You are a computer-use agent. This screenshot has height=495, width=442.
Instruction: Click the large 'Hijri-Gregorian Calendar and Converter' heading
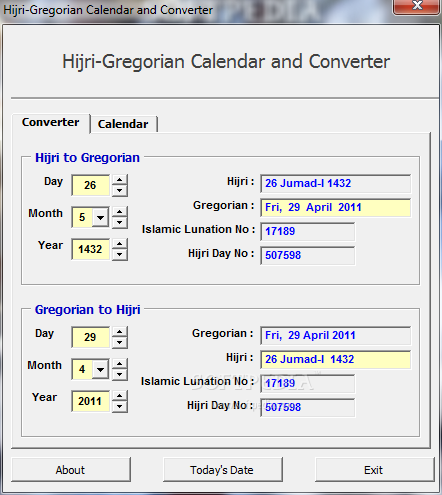[226, 62]
